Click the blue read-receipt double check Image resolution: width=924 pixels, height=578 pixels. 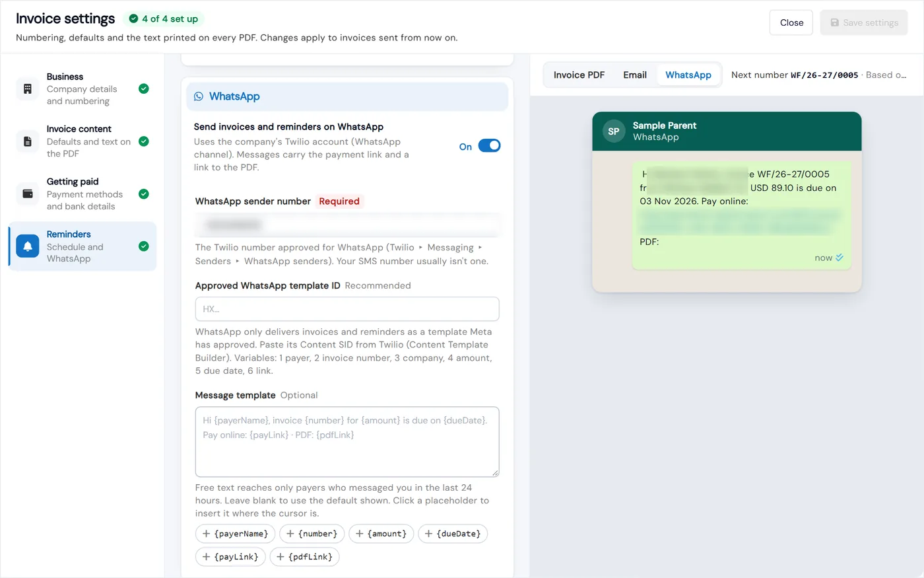pyautogui.click(x=840, y=258)
